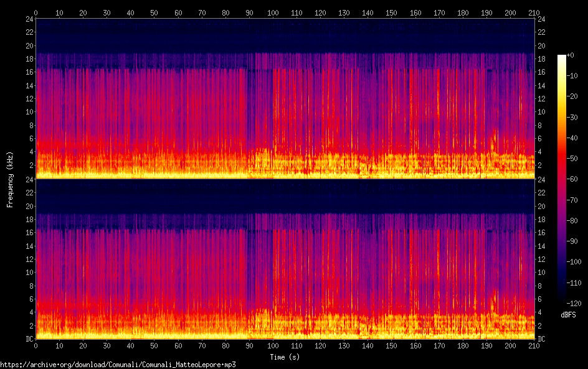Select the "Frequency (kHz)" axis label
588x369 pixels.
10,180
